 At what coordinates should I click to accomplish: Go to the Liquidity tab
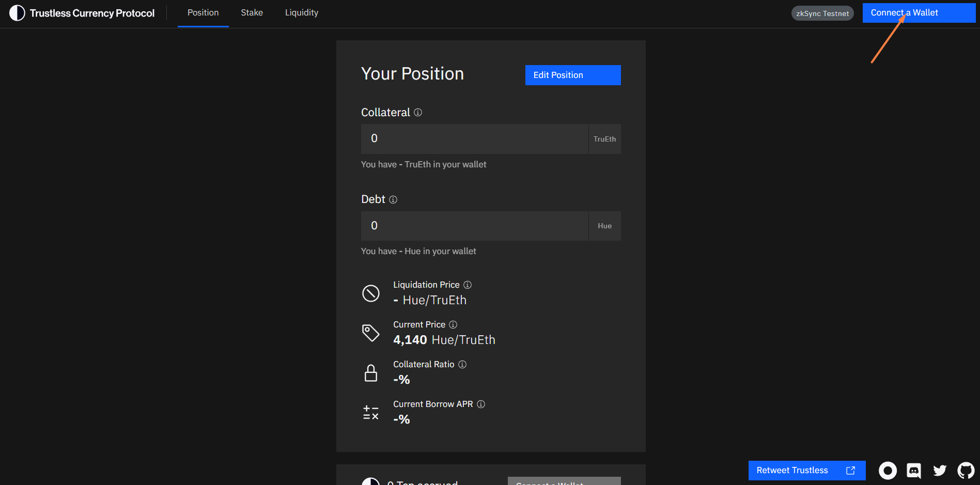301,13
